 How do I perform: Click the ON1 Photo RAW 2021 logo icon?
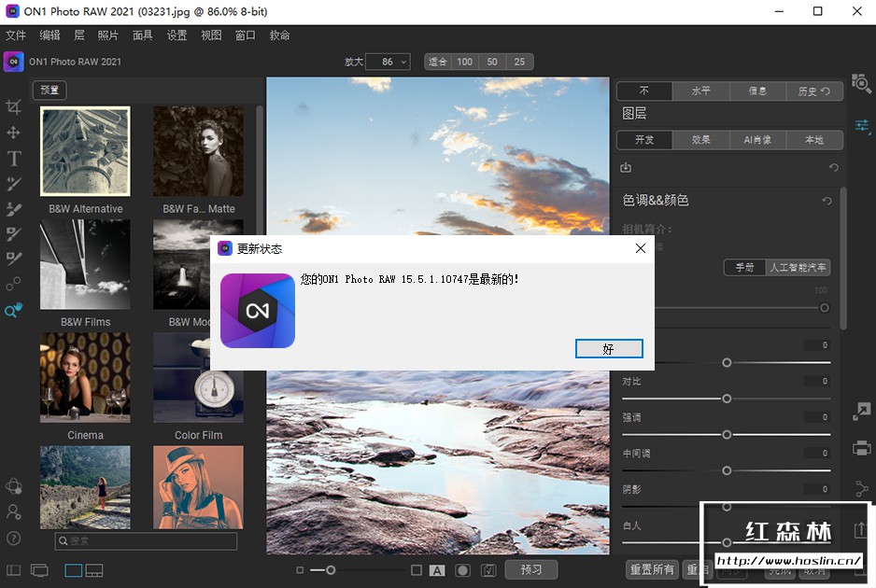click(x=13, y=62)
